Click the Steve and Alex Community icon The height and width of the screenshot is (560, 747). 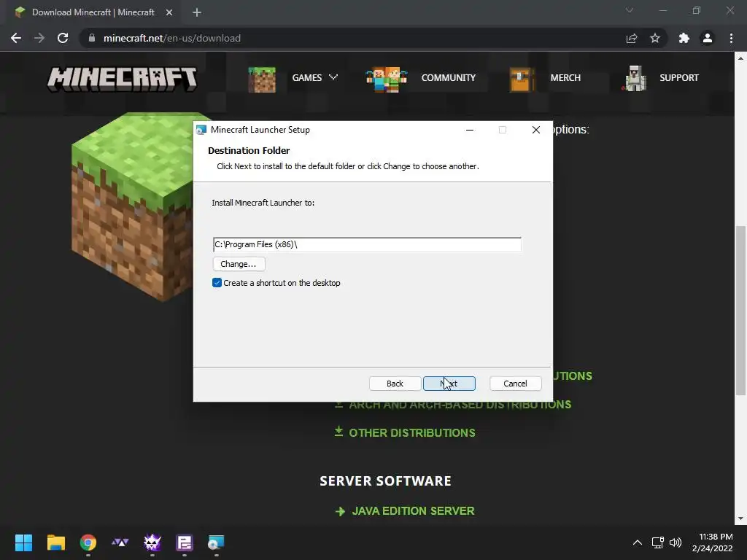[387, 79]
